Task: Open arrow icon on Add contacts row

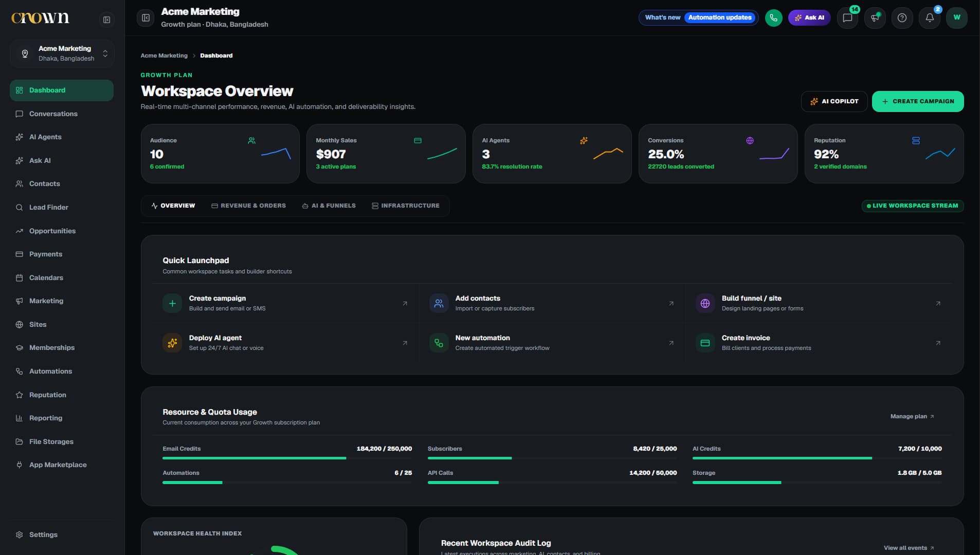Action: pyautogui.click(x=671, y=303)
